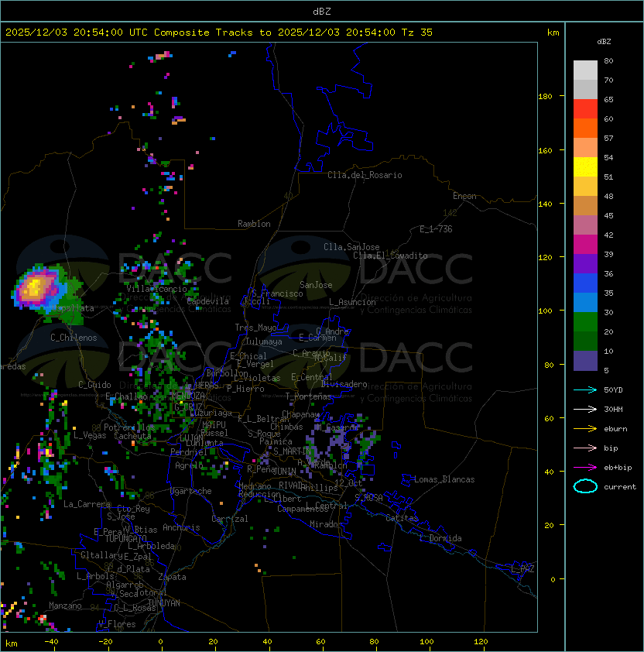Click the 'P_Hierro' map label
644x652 pixels.
[245, 389]
